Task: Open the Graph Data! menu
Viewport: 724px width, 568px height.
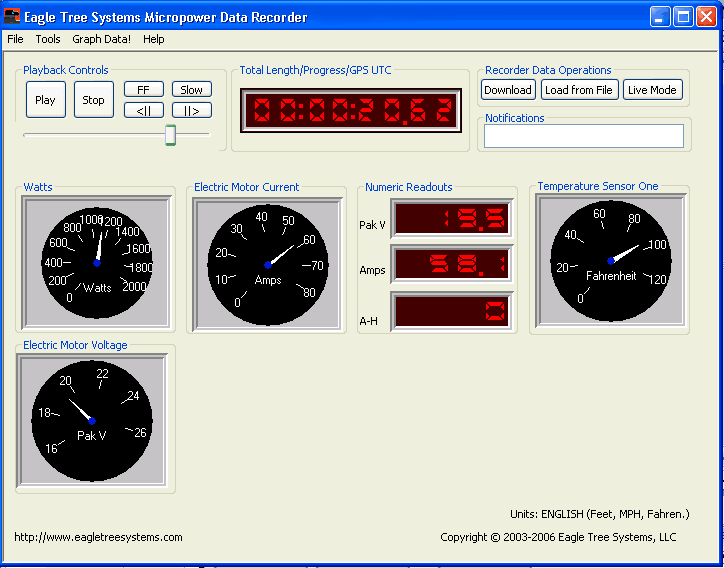Action: [x=101, y=39]
